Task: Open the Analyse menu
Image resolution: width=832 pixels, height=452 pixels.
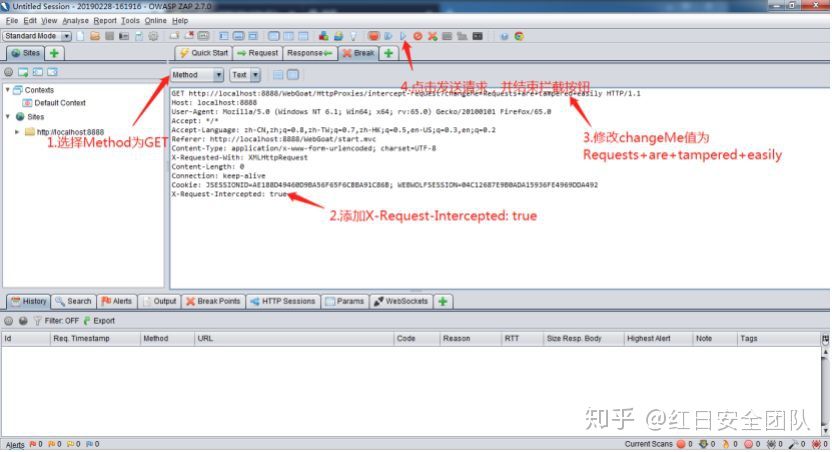Action: 75,21
